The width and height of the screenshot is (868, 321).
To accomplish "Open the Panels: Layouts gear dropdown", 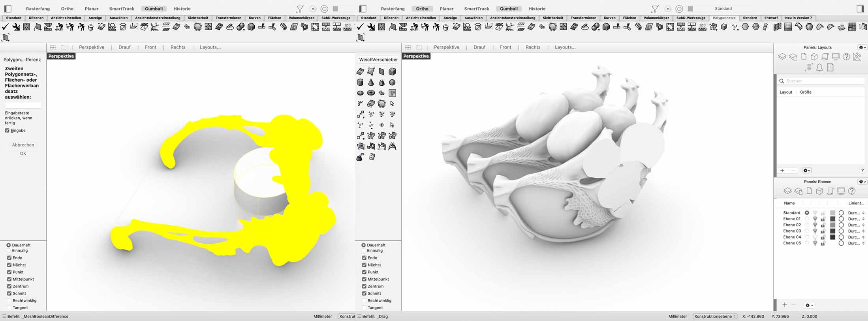I will click(862, 47).
